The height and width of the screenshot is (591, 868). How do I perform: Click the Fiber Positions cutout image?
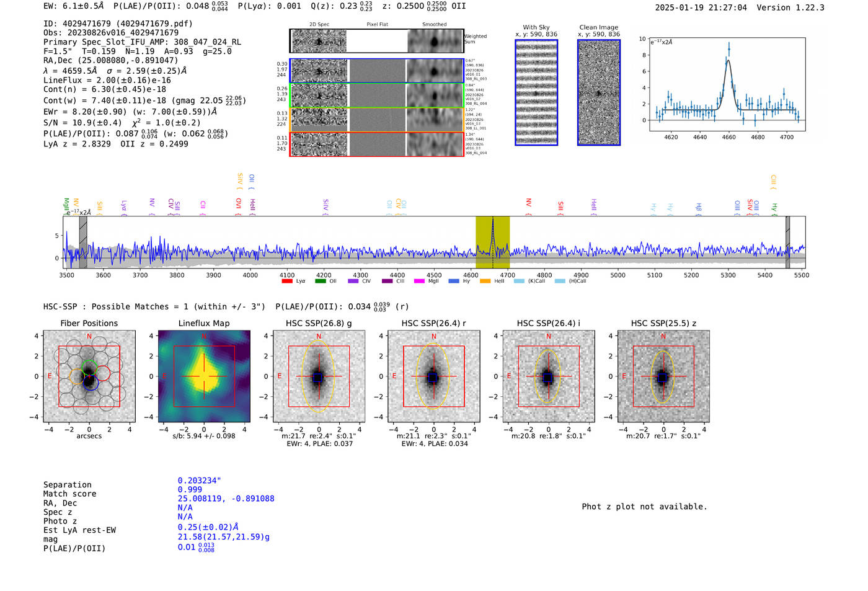click(x=89, y=376)
